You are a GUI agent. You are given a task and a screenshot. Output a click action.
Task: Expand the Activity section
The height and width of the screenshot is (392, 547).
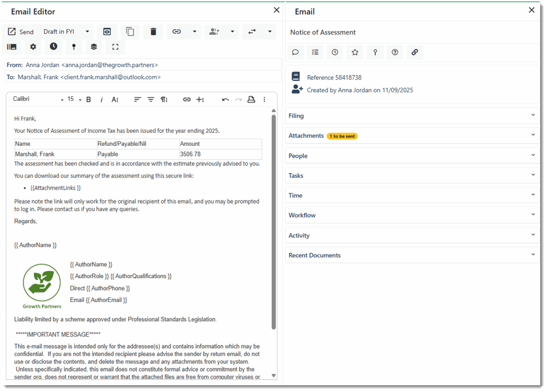(x=413, y=235)
